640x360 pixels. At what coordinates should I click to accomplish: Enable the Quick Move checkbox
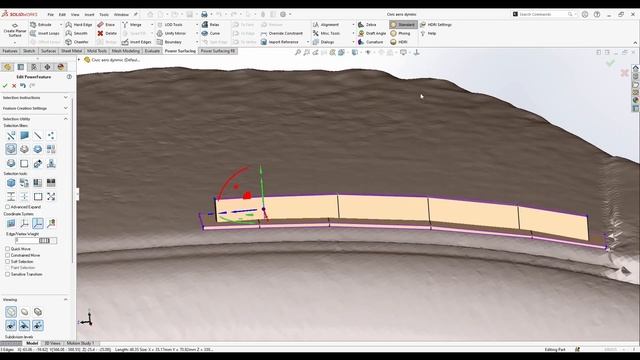[7, 249]
